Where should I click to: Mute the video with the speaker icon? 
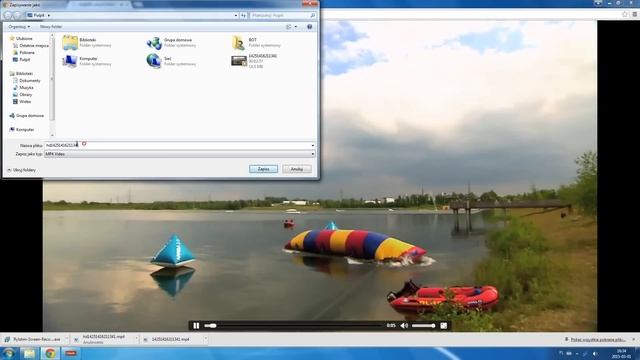pyautogui.click(x=404, y=325)
